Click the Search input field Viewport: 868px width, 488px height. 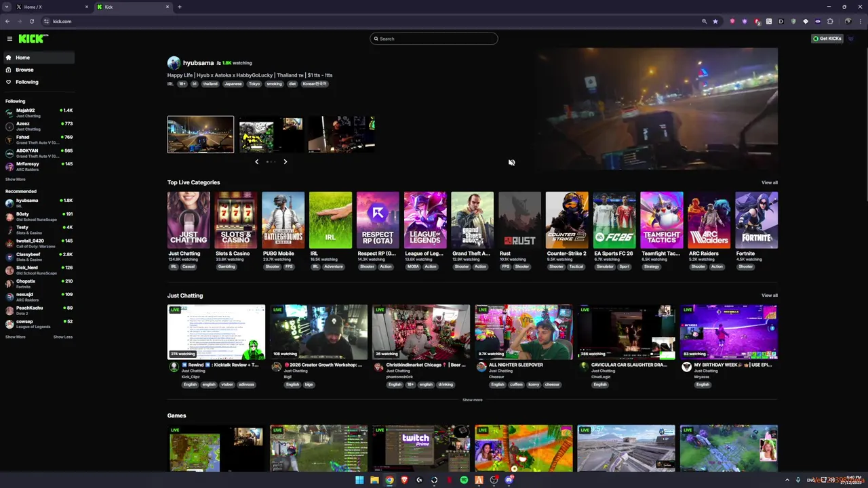(434, 39)
